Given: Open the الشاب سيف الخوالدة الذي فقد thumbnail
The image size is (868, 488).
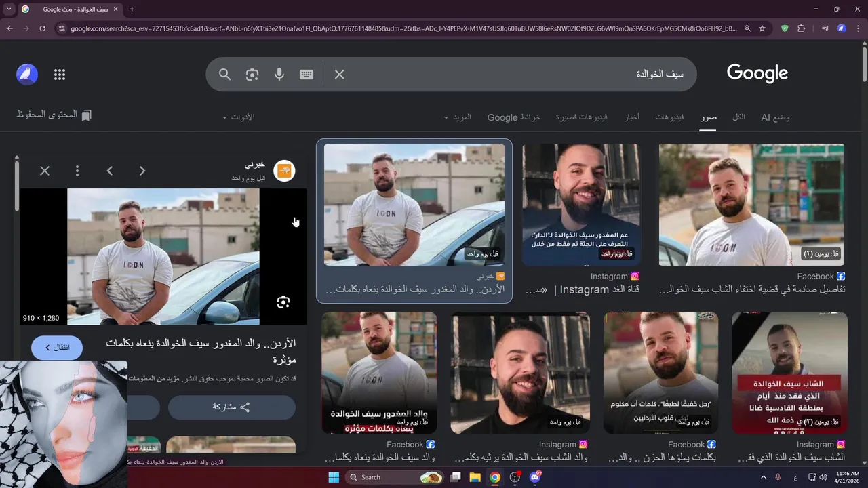Looking at the screenshot, I should point(789,373).
